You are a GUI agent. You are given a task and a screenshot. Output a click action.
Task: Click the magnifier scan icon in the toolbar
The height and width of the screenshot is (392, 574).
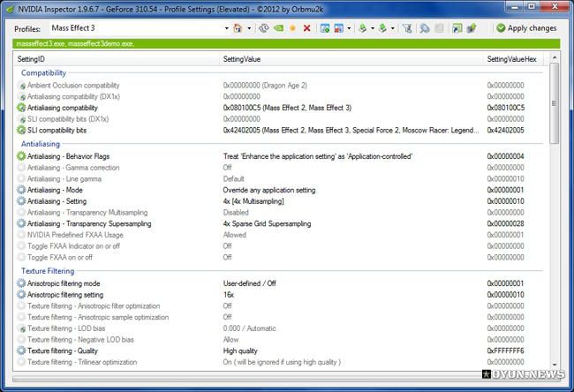pyautogui.click(x=425, y=28)
